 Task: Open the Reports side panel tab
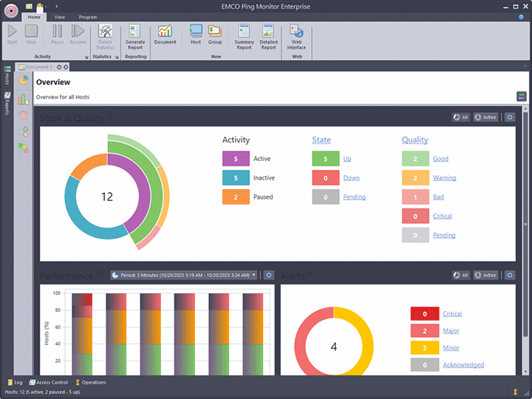pos(7,103)
